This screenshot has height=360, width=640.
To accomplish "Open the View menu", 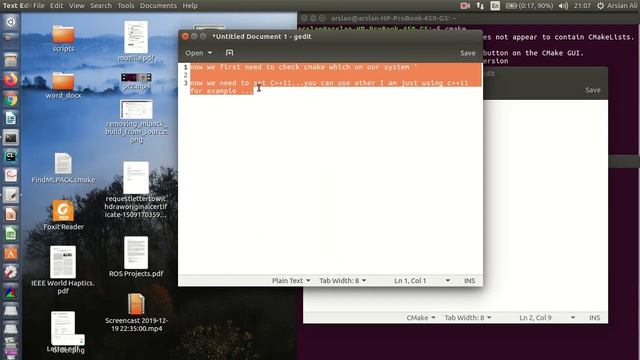I will click(x=76, y=6).
